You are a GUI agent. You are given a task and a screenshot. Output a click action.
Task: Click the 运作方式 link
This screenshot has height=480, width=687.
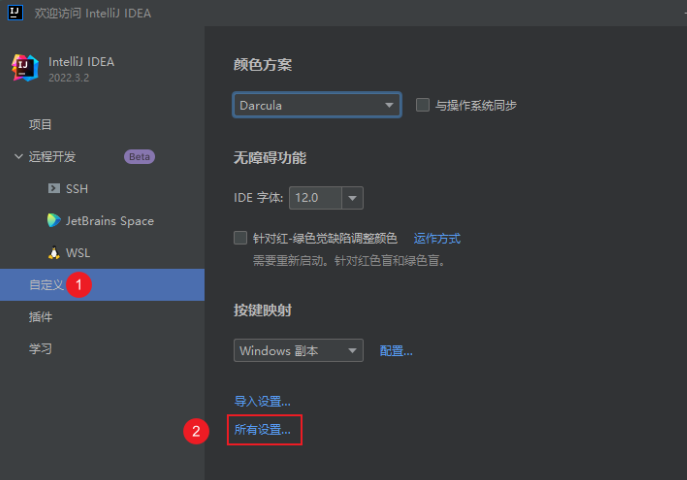click(x=437, y=239)
